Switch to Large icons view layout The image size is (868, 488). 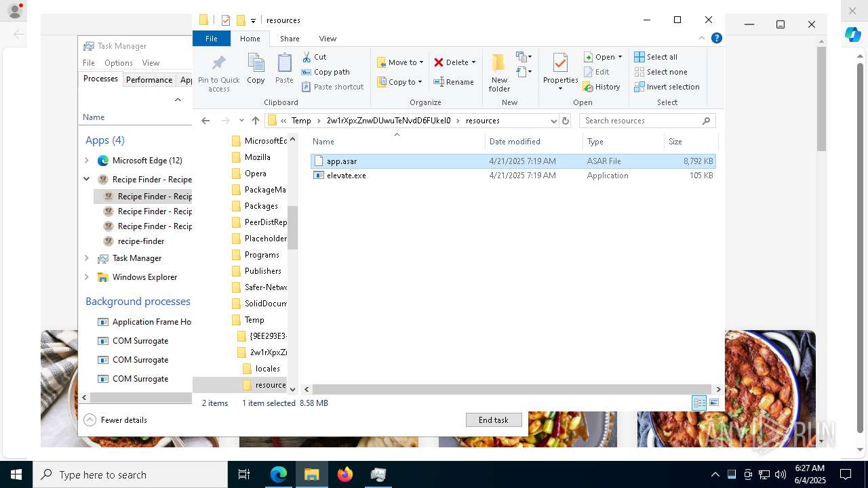coord(713,403)
